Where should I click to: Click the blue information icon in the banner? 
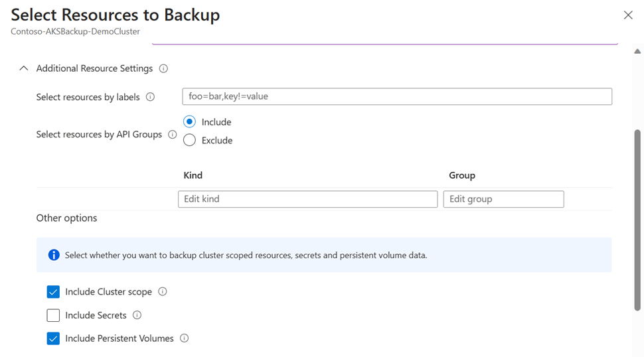[54, 255]
